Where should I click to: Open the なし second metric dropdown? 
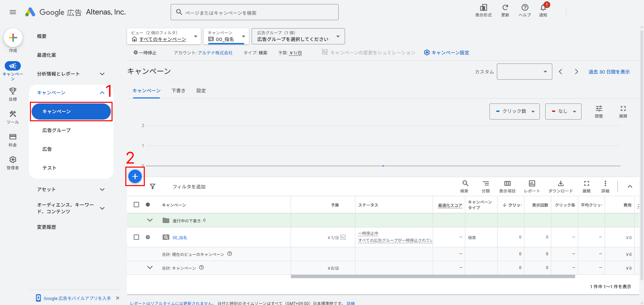point(563,112)
